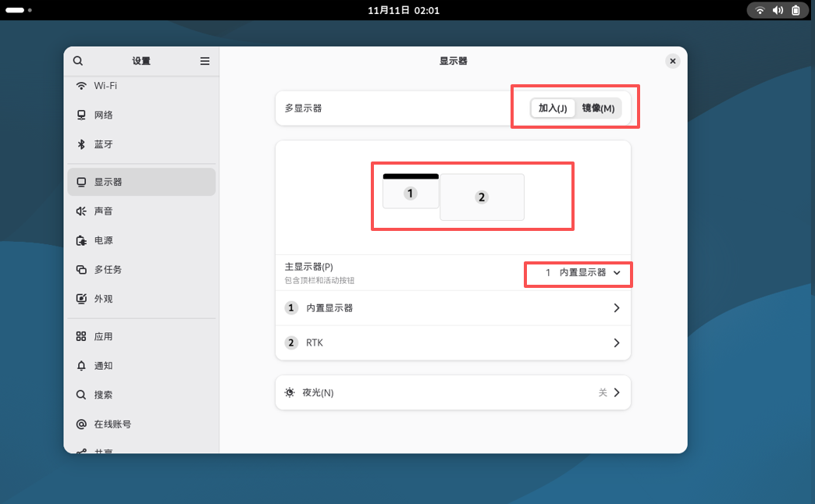Click the search icon in Settings sidebar

pos(78,61)
